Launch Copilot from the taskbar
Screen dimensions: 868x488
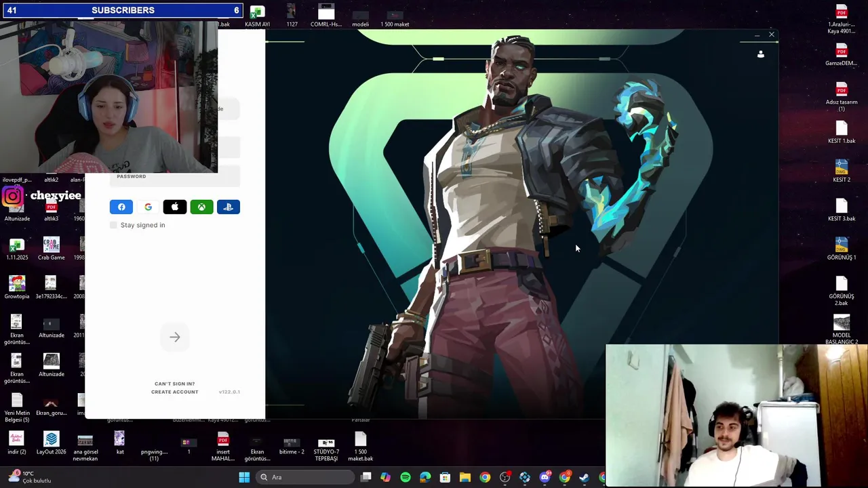385,477
